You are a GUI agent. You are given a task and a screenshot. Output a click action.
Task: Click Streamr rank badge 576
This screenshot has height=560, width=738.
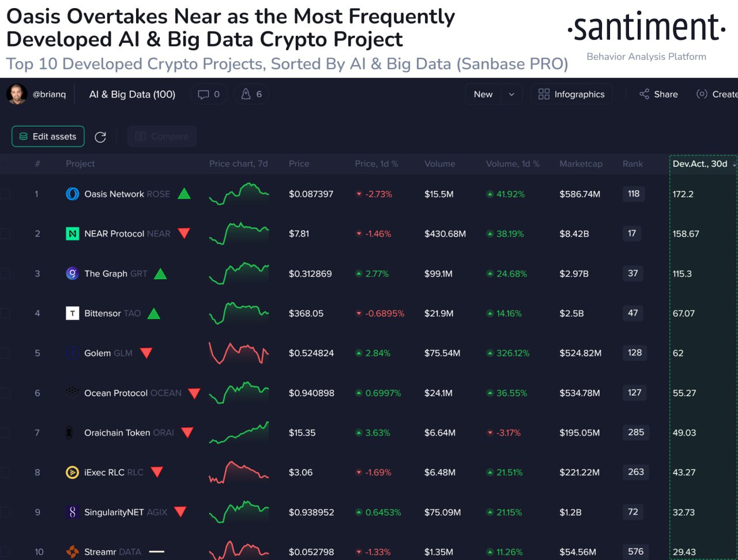(635, 551)
